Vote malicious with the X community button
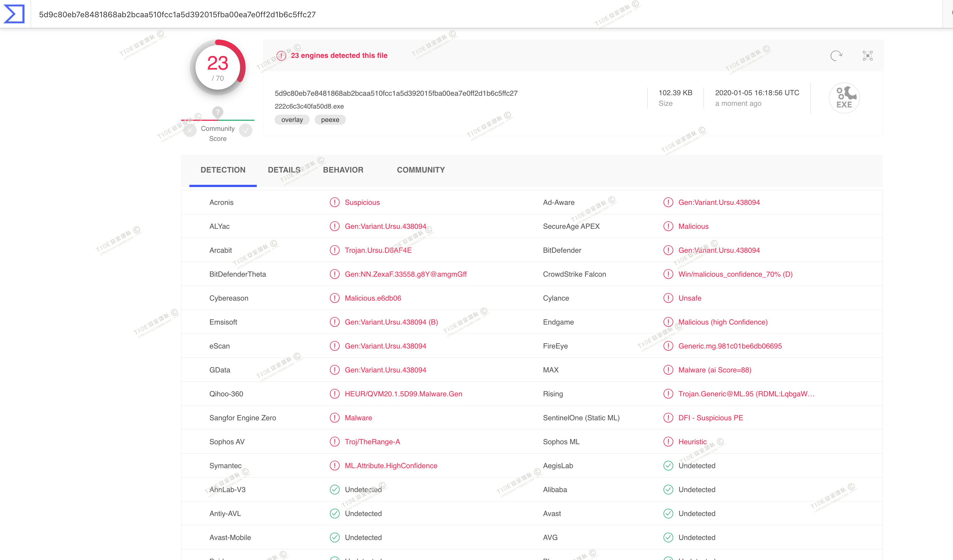 190,130
